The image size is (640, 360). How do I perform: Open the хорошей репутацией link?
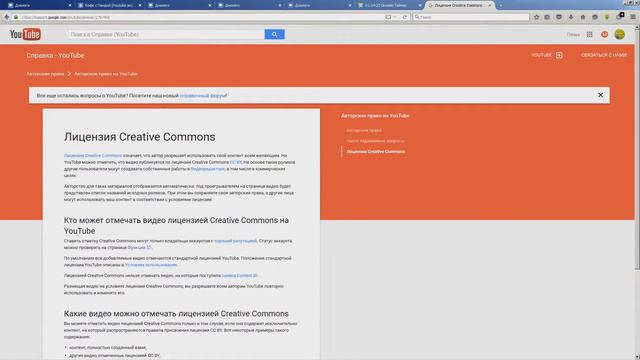pos(236,241)
